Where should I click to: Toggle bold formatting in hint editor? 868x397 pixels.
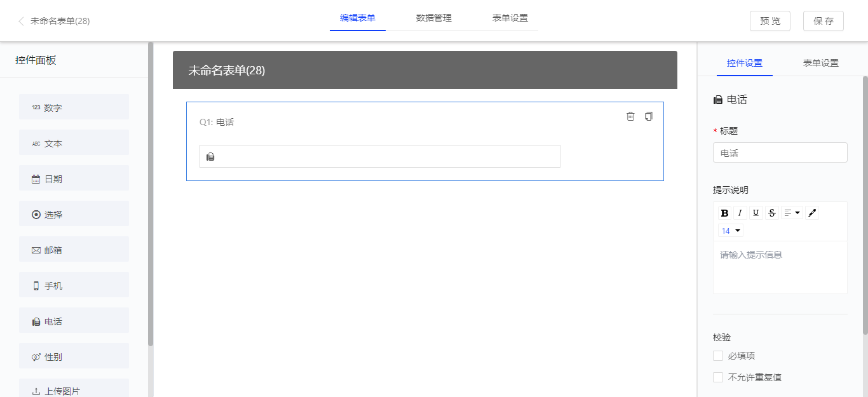[x=724, y=213]
